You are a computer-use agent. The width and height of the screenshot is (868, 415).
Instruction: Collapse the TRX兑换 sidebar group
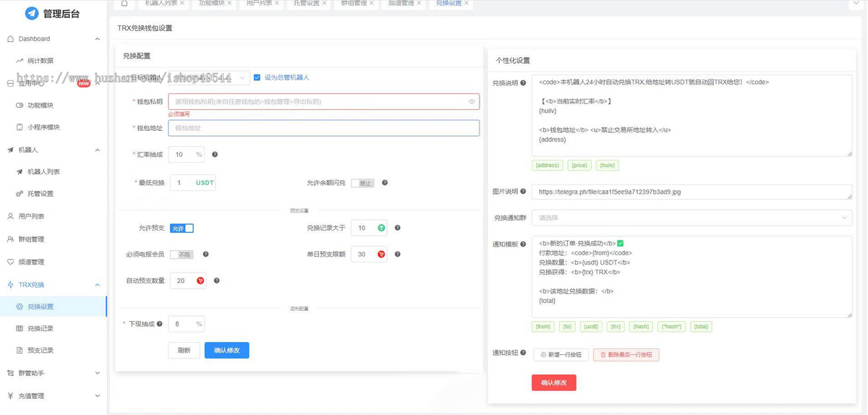pyautogui.click(x=98, y=285)
